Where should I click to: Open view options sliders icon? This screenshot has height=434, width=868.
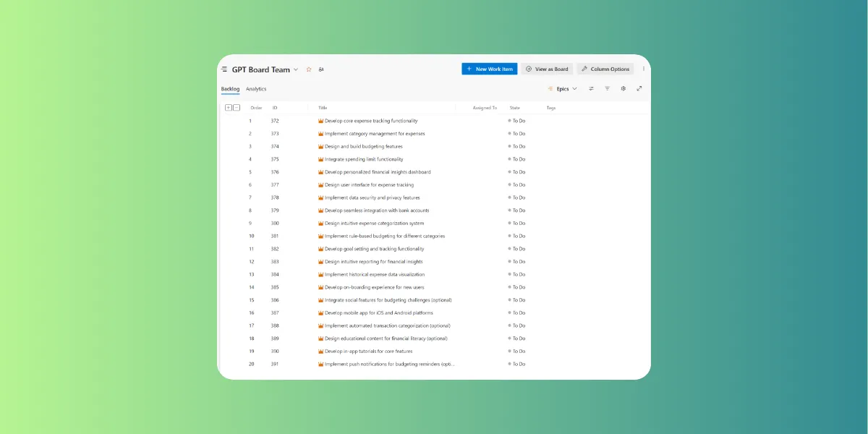point(591,89)
